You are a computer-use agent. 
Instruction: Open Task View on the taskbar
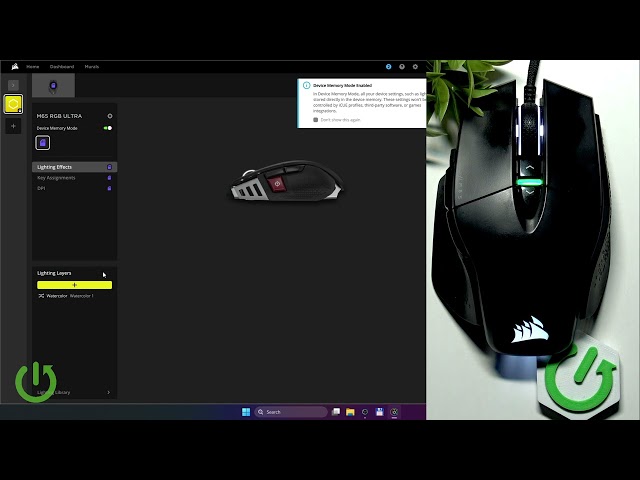click(x=336, y=412)
